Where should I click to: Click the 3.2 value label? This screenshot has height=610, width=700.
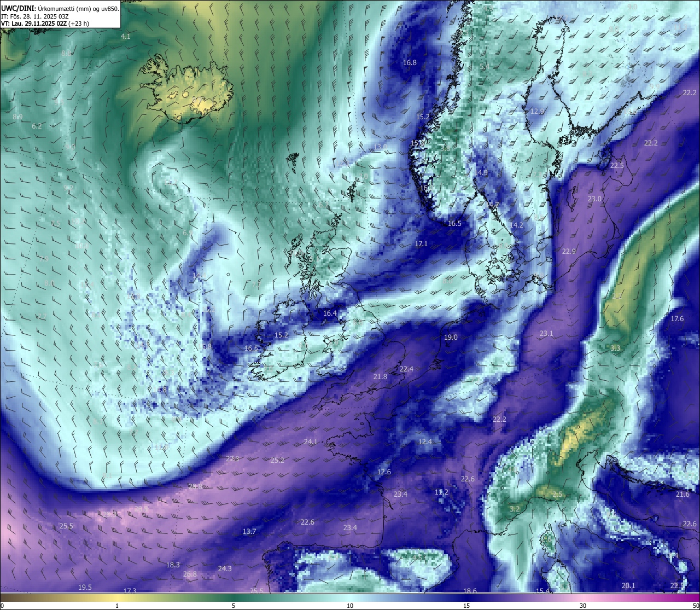click(x=515, y=509)
